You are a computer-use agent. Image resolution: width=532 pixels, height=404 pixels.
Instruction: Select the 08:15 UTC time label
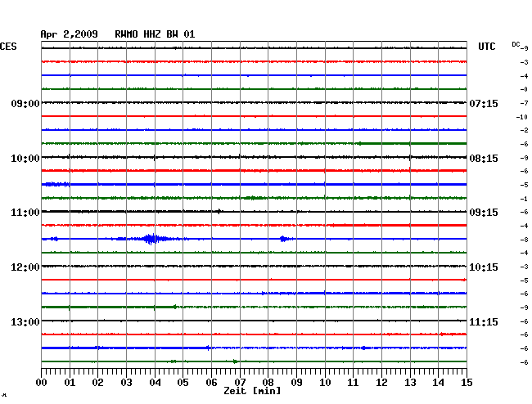[x=484, y=159]
